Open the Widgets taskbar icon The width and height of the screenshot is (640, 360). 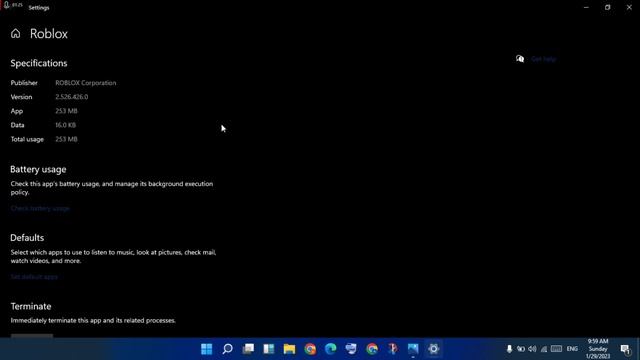[x=269, y=349]
